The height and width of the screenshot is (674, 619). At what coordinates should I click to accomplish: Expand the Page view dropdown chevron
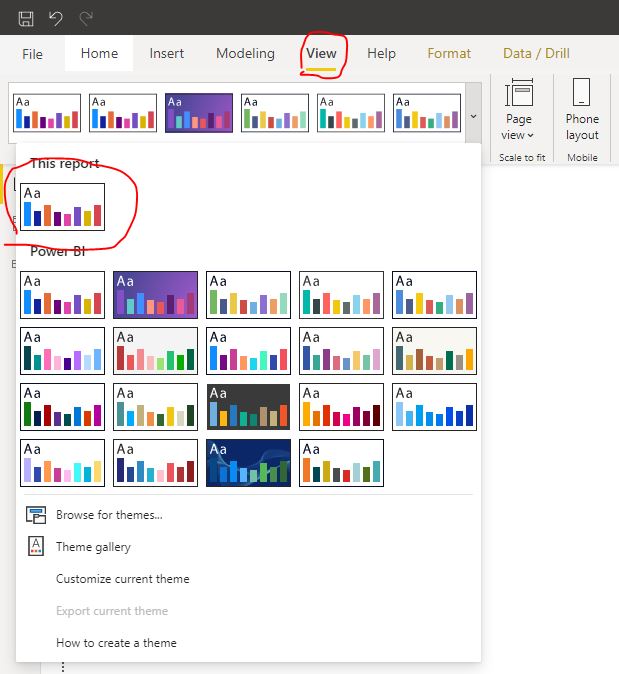[x=530, y=135]
